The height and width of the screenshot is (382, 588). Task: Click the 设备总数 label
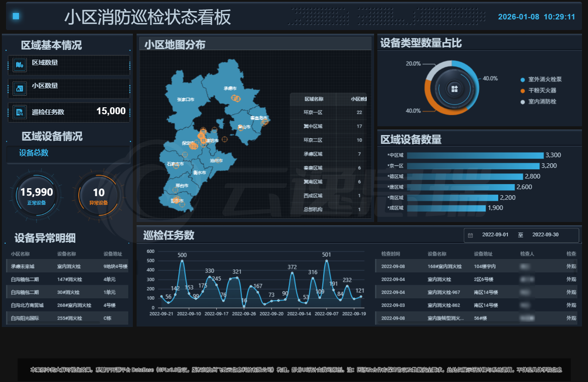point(34,153)
